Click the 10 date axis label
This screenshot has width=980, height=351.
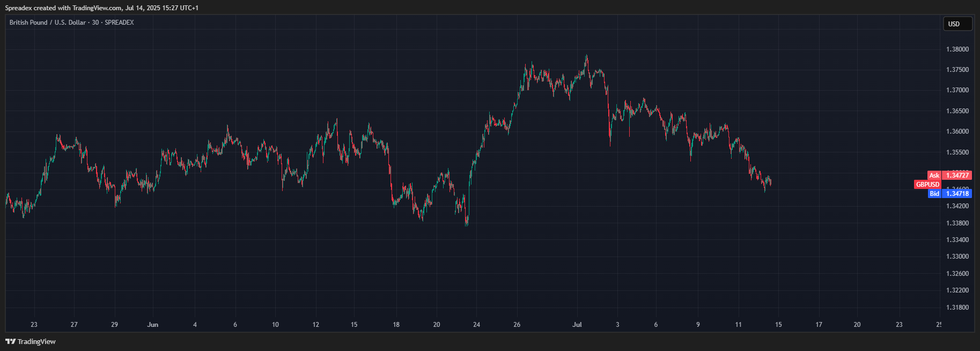click(275, 325)
